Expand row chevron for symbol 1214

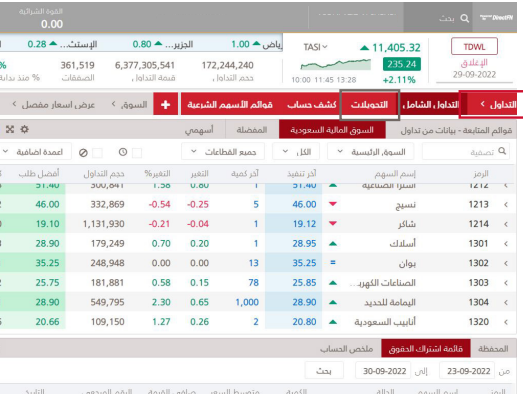(x=506, y=224)
